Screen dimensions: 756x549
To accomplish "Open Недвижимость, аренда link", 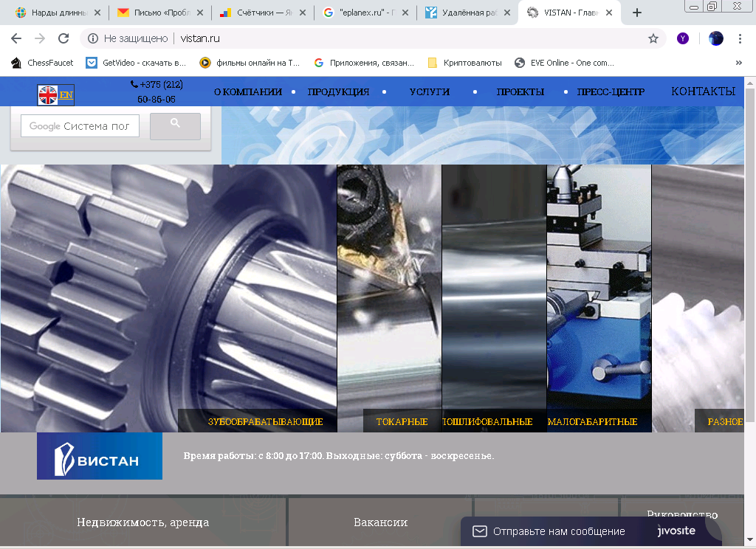I will click(x=142, y=522).
